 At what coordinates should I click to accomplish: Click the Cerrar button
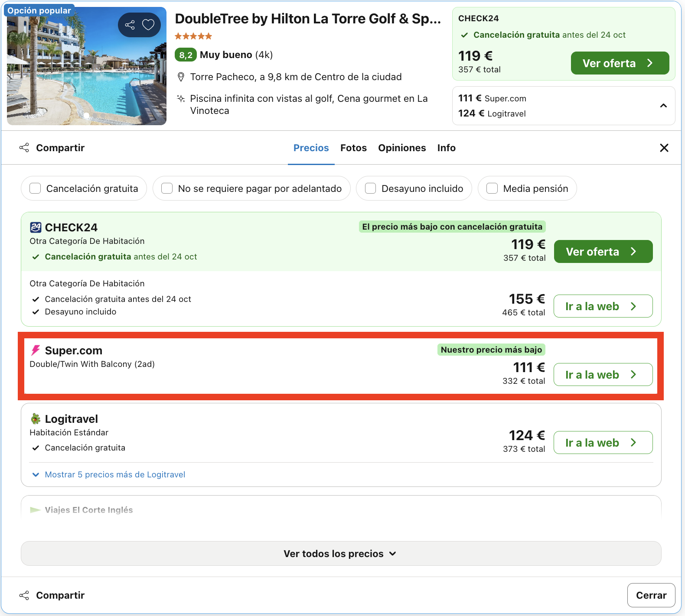(x=651, y=595)
